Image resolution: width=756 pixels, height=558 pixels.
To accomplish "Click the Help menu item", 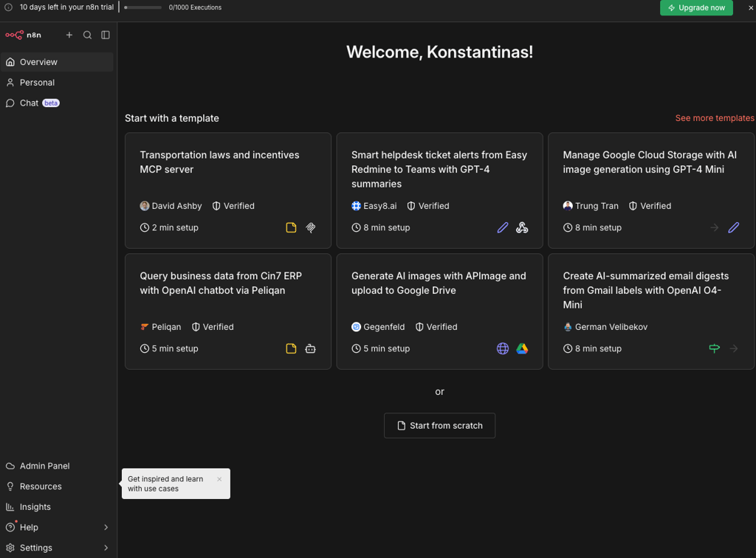I will pos(57,527).
